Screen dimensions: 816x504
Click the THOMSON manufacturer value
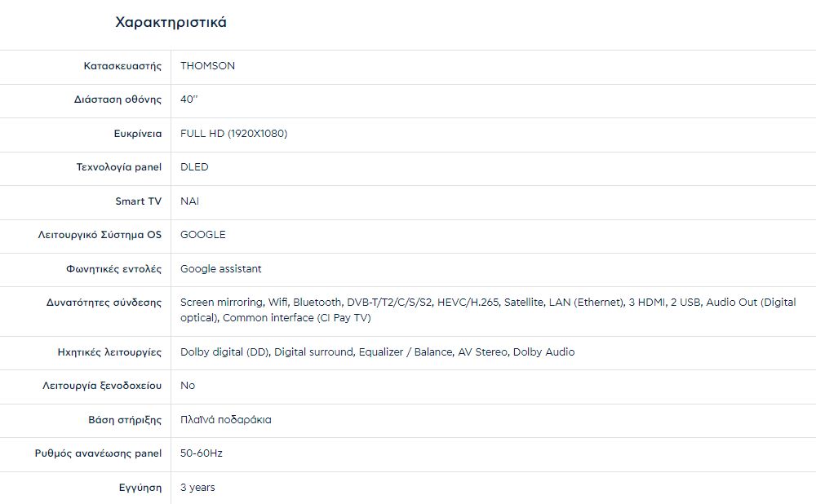207,66
